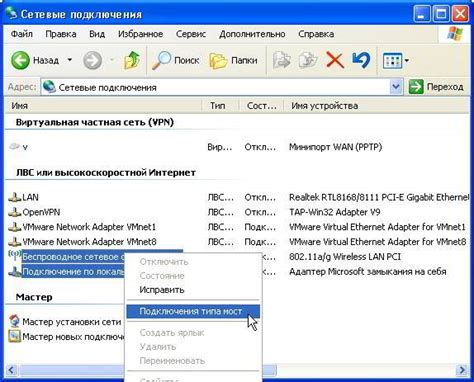
Task: Click the address bar network icon
Action: [49, 87]
